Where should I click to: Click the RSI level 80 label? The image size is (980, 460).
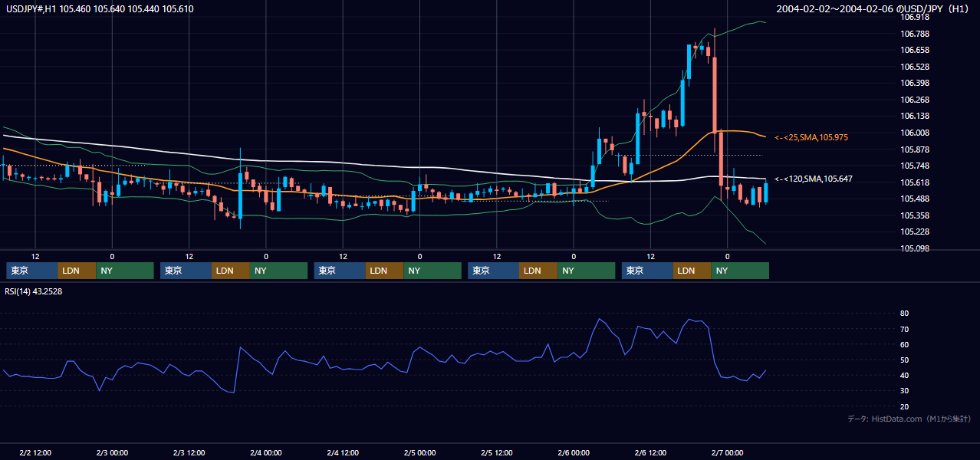tap(904, 314)
